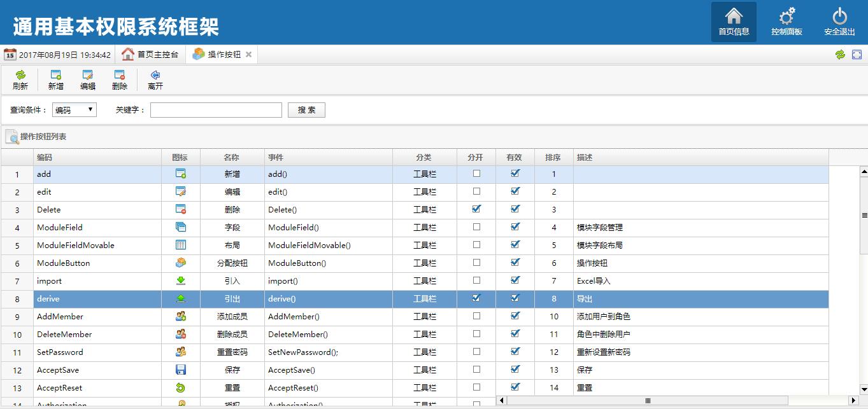Screen dimensions: 868x409
Task: Switch to the 首页主控台 tab
Action: (x=150, y=55)
